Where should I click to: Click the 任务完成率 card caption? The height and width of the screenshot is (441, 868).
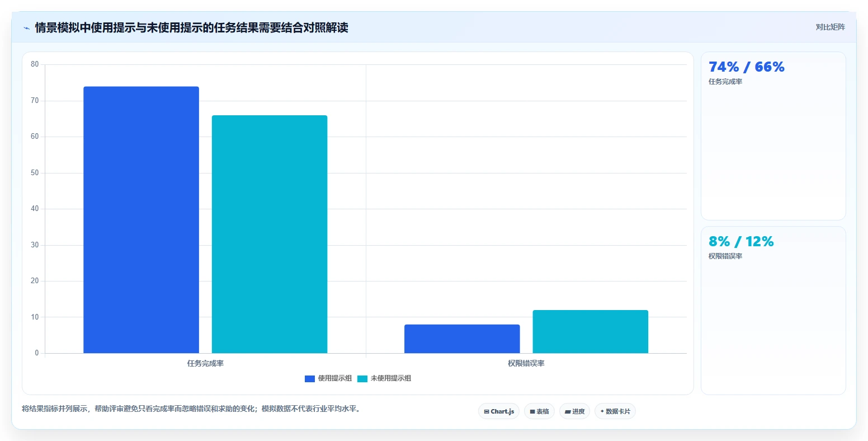coord(725,82)
